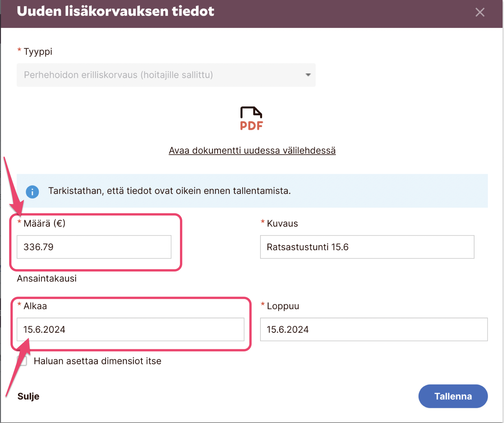Click the Tyyppi field label
The image size is (504, 423).
(x=38, y=52)
